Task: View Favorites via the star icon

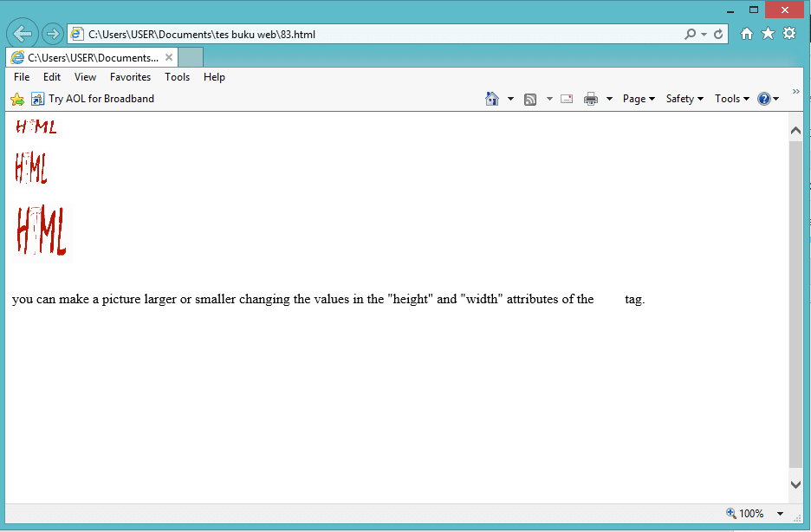Action: [x=768, y=32]
